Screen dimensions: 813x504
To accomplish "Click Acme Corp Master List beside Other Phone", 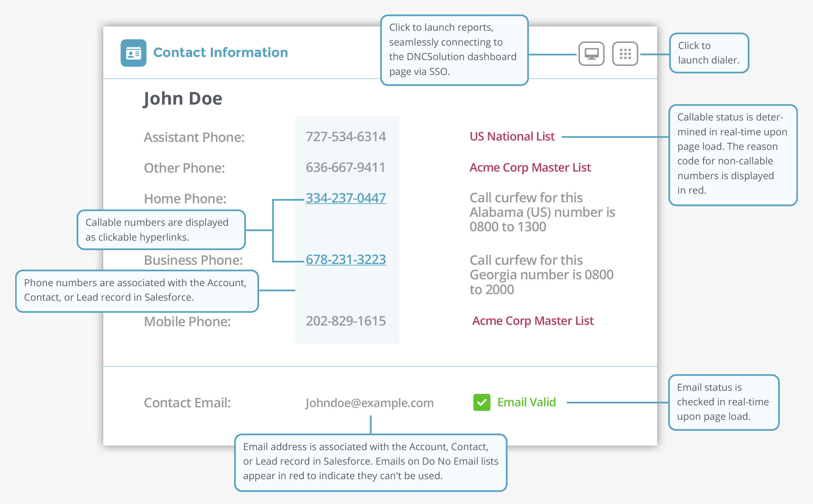I will (x=530, y=168).
